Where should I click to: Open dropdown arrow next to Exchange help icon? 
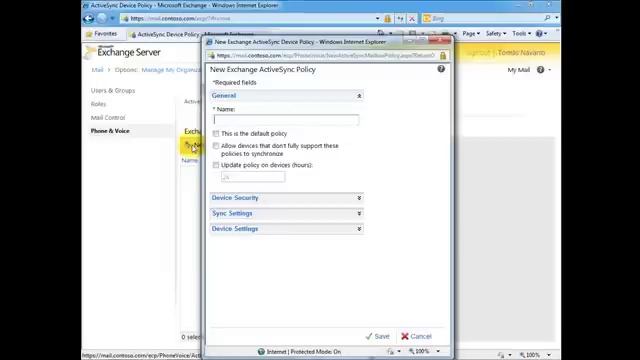click(x=549, y=70)
